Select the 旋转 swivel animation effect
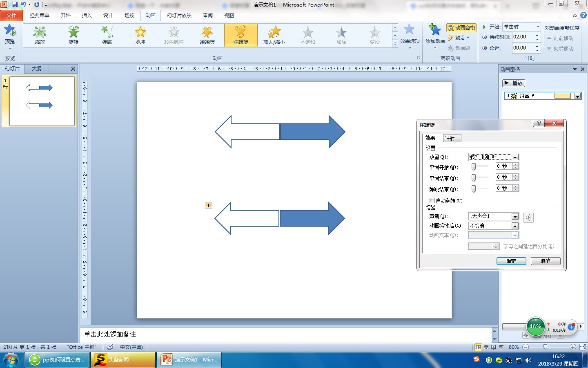Viewport: 588px width, 368px height. point(73,35)
